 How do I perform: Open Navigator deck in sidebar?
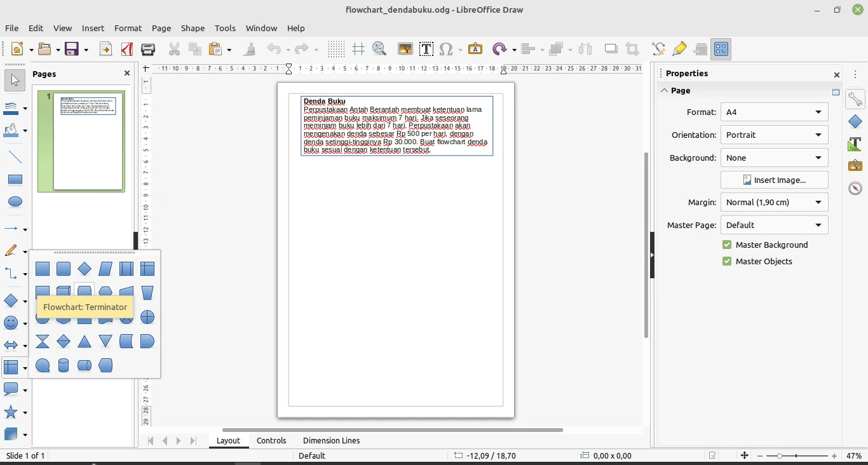(855, 188)
